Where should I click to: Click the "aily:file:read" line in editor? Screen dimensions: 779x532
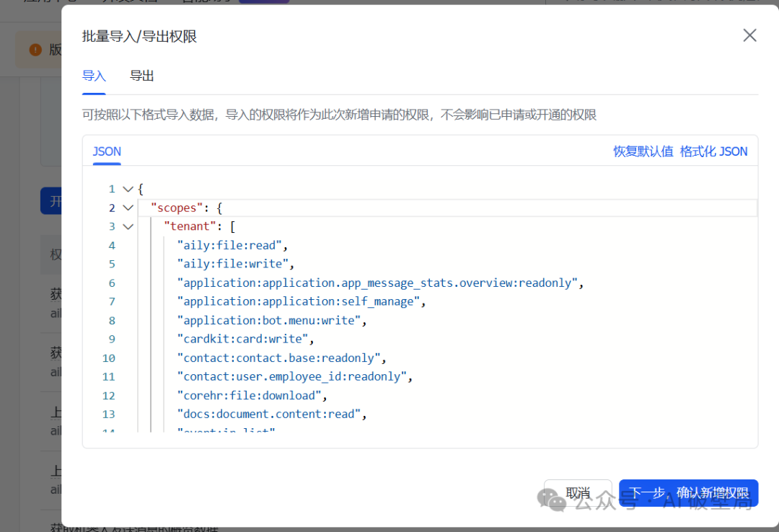point(232,245)
